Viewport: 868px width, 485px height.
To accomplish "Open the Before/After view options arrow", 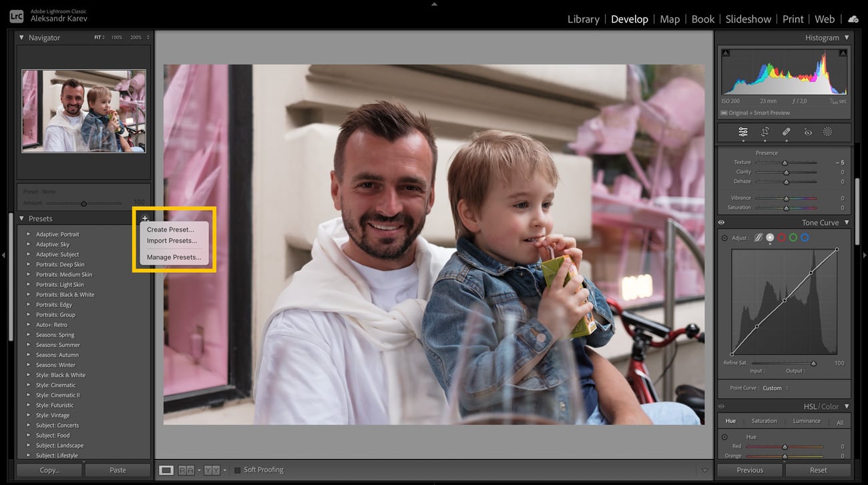I will (225, 470).
